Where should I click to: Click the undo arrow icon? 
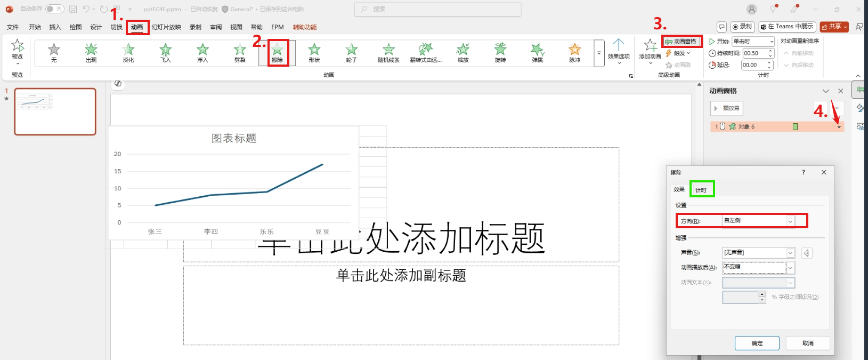pos(86,9)
